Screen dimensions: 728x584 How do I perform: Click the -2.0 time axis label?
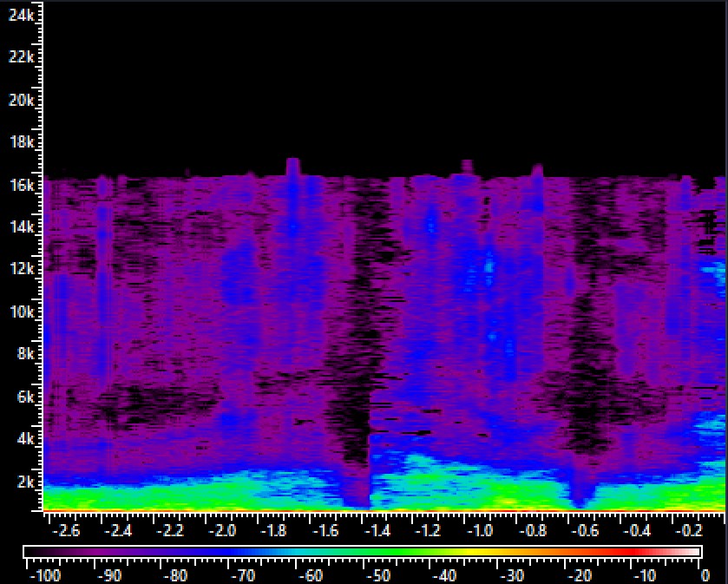coord(222,530)
